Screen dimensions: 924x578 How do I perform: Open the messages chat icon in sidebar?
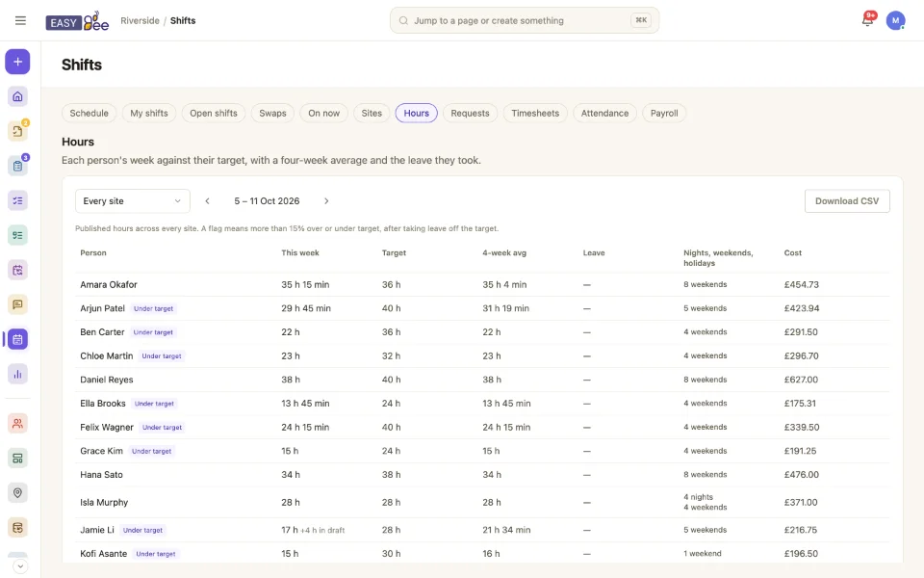click(x=17, y=304)
